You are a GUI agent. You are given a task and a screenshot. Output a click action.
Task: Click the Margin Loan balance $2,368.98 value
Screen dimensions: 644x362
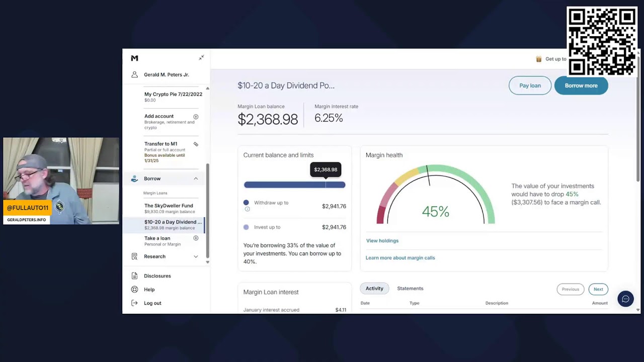tap(268, 119)
